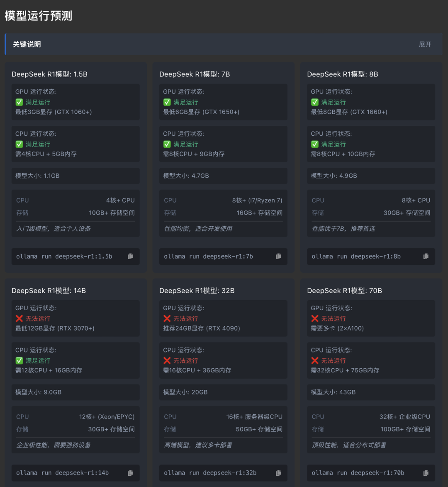Copy the deepseek-r1:1.5b ollama command
The image size is (448, 487).
tap(130, 256)
